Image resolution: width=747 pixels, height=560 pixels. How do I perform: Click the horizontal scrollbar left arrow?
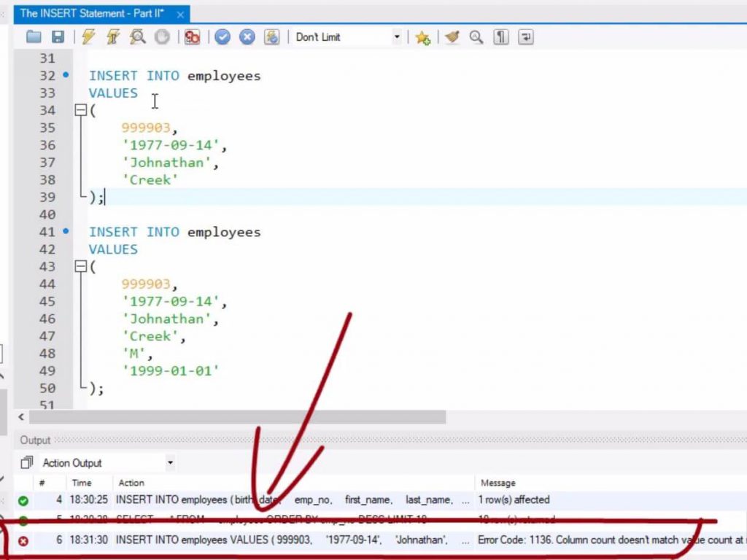click(21, 417)
